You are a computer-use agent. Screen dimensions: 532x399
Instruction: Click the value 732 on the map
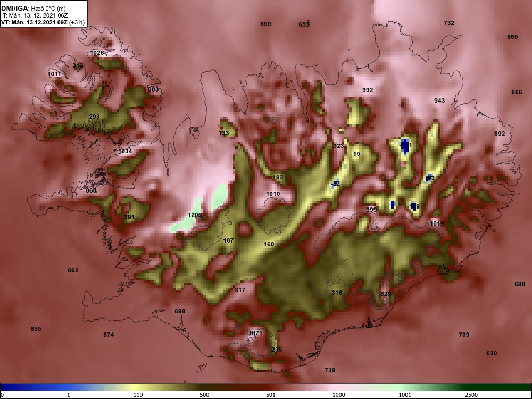click(x=449, y=23)
